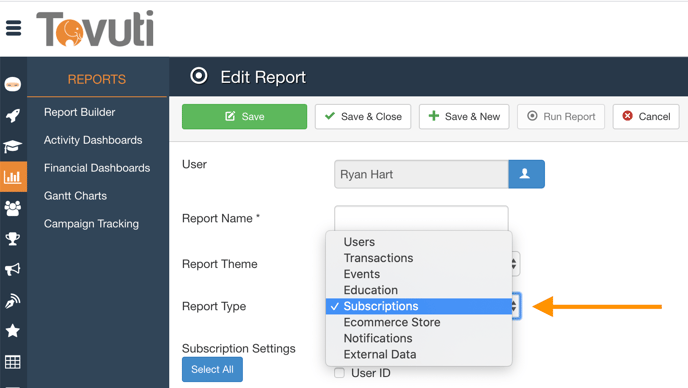This screenshot has height=388, width=688.
Task: Choose Transactions from Report Type list
Action: click(x=419, y=258)
